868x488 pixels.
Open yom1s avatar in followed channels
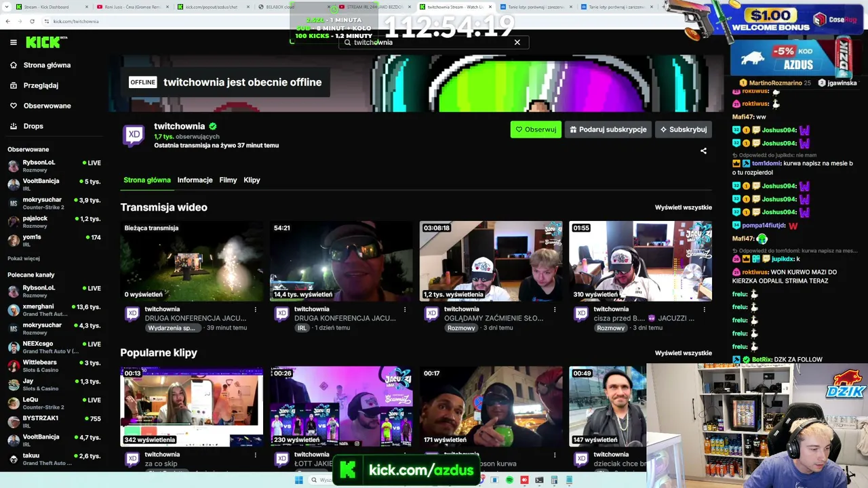pos(14,241)
